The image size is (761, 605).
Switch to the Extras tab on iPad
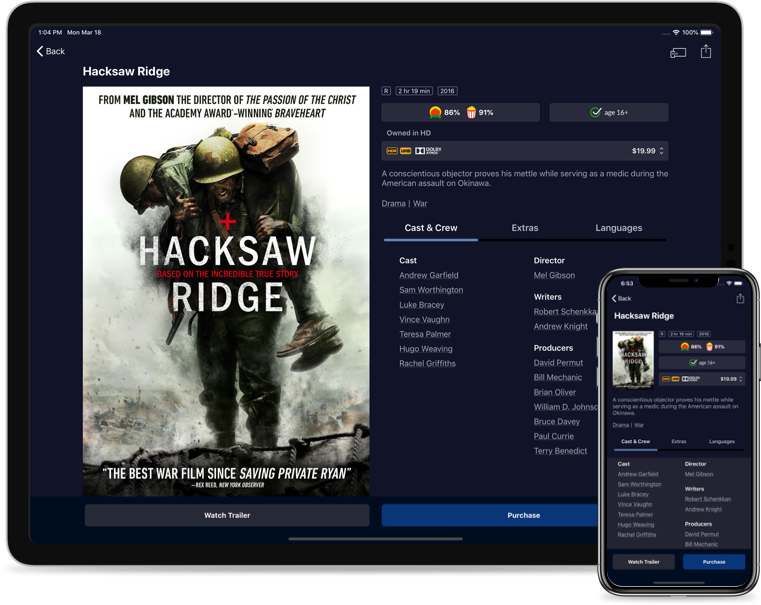(x=525, y=228)
